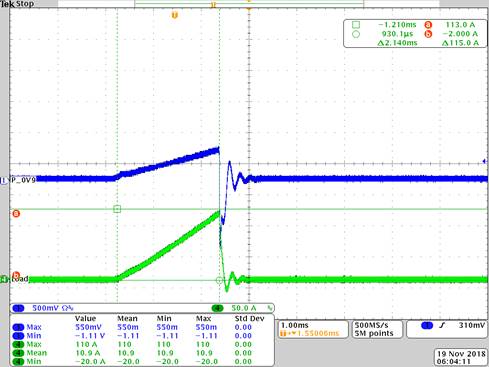Viewport: 489px width, 367px height.
Task: Click the blue trigger level arrow on the right edge
Action: pos(485,161)
